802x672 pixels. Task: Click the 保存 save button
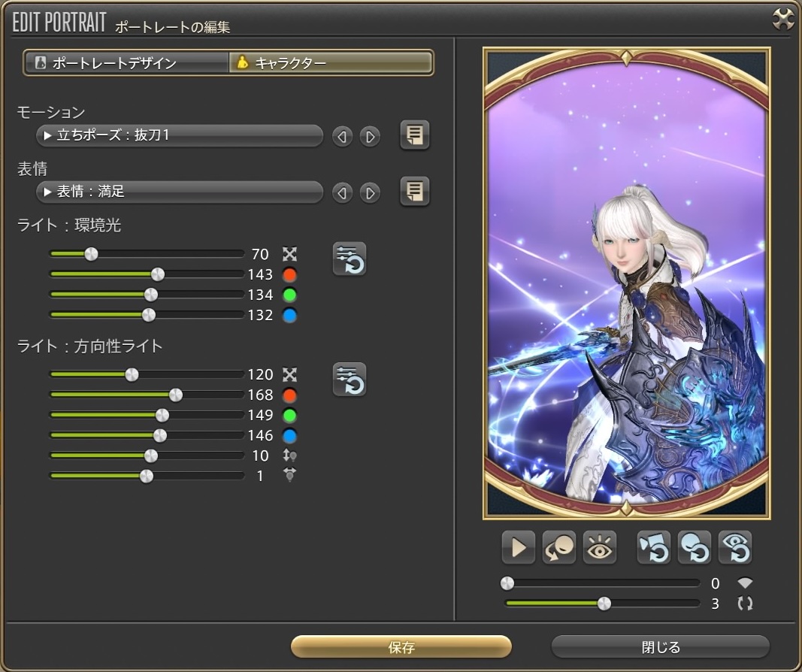coord(401,647)
